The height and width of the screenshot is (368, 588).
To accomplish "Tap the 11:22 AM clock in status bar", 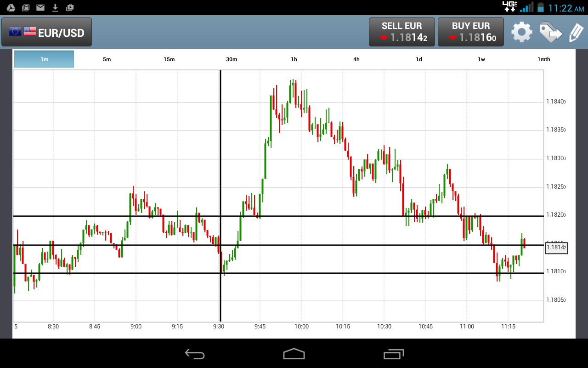I will point(566,8).
